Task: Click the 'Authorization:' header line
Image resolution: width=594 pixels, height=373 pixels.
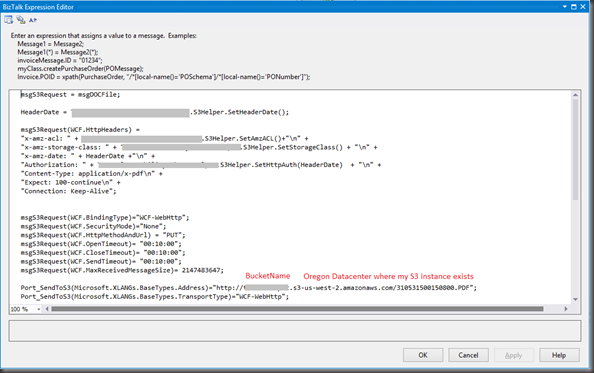Action: pos(201,165)
